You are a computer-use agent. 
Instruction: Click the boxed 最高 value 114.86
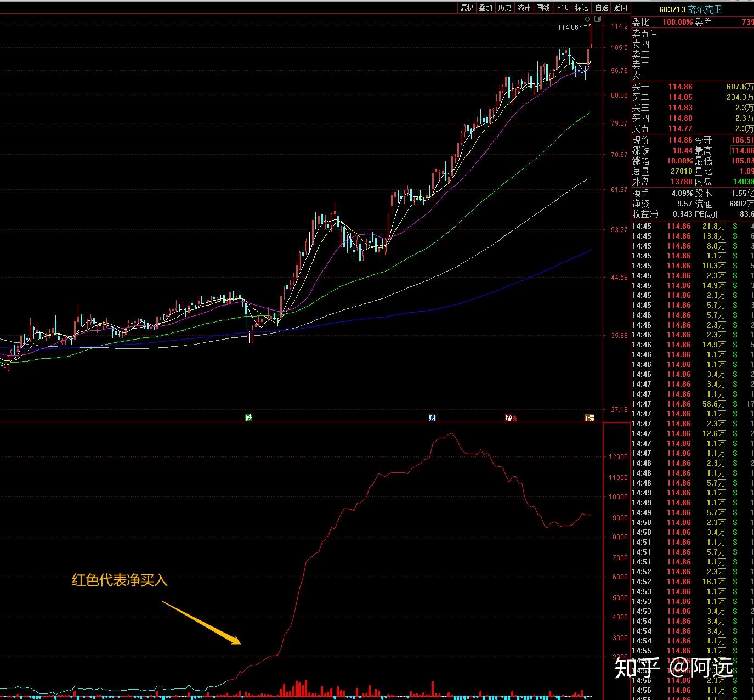click(x=742, y=150)
